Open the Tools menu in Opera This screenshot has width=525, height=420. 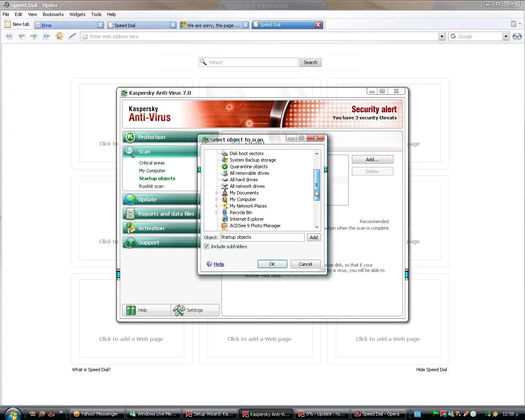coord(96,14)
